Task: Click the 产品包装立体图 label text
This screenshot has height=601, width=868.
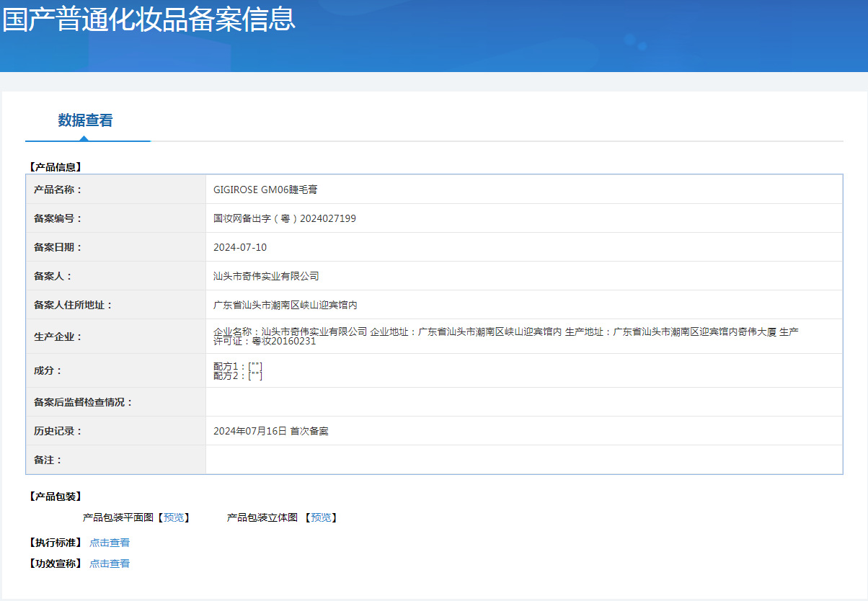Action: pyautogui.click(x=262, y=517)
